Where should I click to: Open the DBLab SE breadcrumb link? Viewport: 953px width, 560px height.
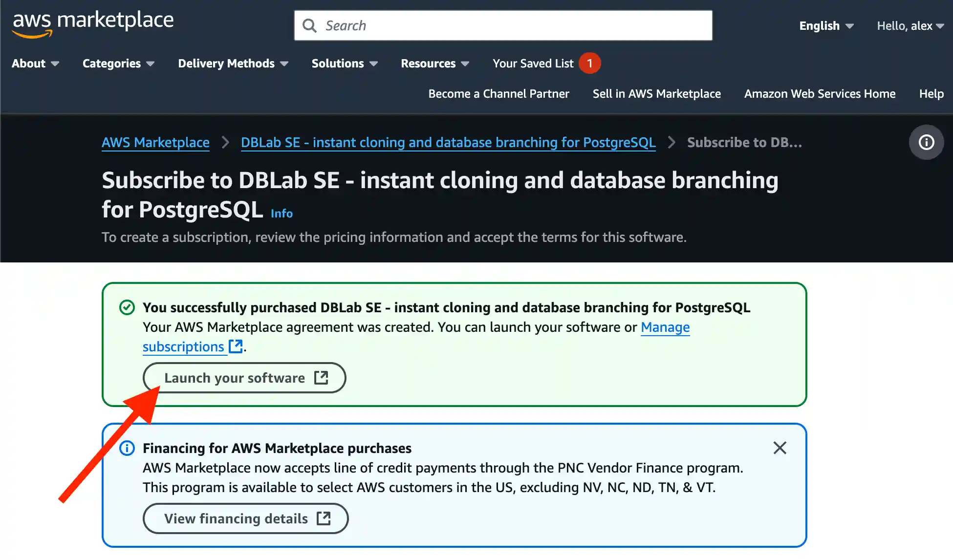(448, 142)
